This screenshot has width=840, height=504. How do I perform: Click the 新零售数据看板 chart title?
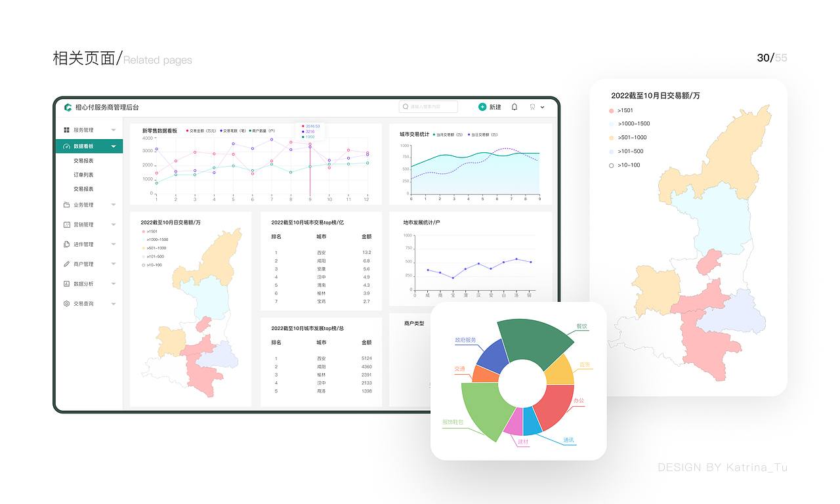pyautogui.click(x=159, y=131)
